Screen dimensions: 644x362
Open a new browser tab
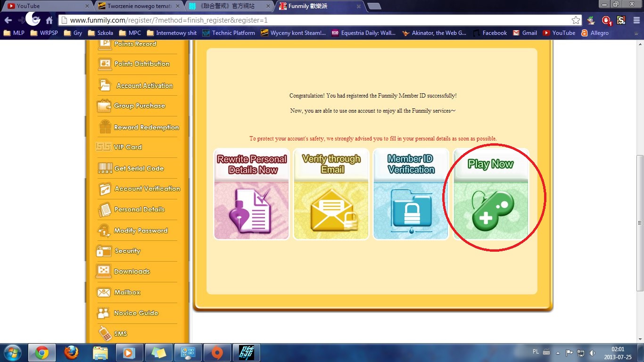[374, 6]
